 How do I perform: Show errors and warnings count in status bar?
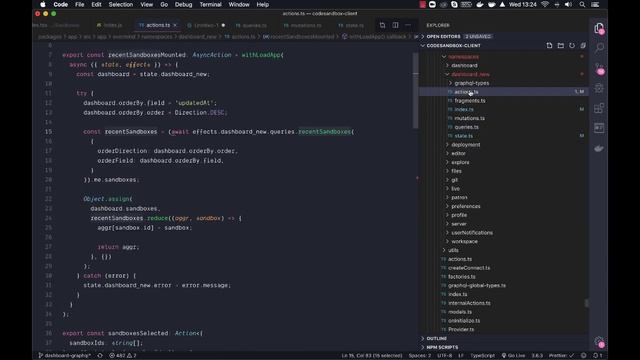pyautogui.click(x=123, y=356)
